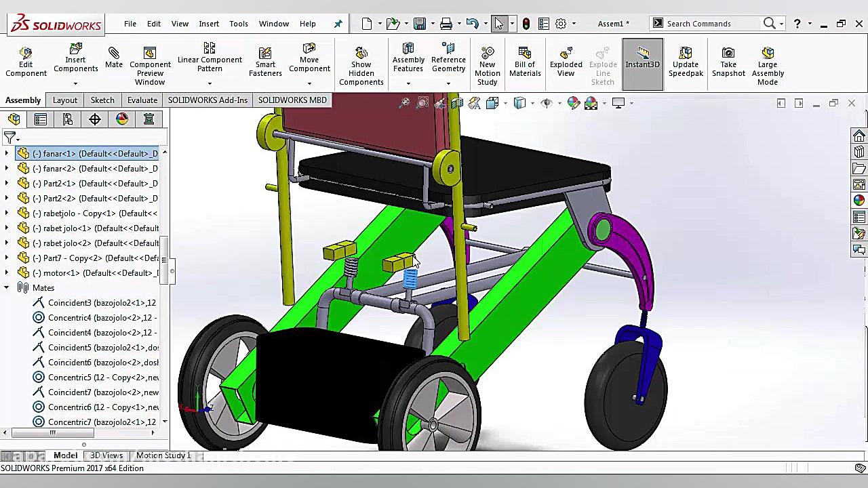The image size is (868, 488).
Task: Click Update Speedpak
Action: 686,62
